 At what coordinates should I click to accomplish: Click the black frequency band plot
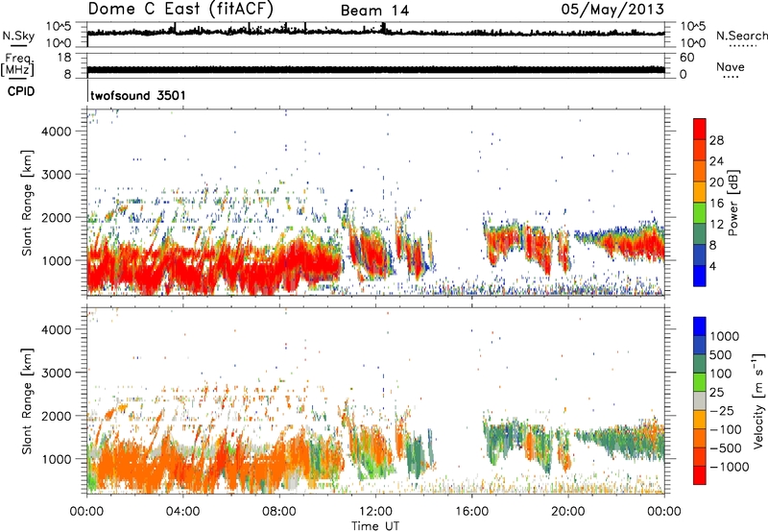coord(375,69)
